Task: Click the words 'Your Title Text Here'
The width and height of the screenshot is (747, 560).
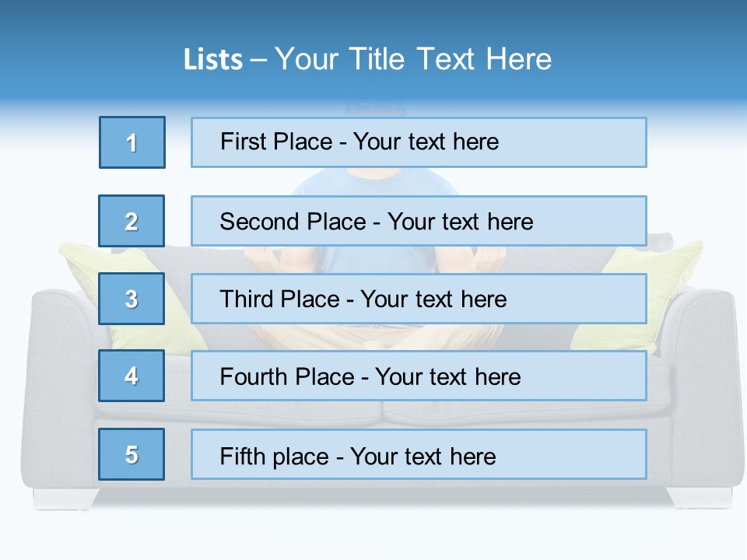Action: click(x=412, y=59)
